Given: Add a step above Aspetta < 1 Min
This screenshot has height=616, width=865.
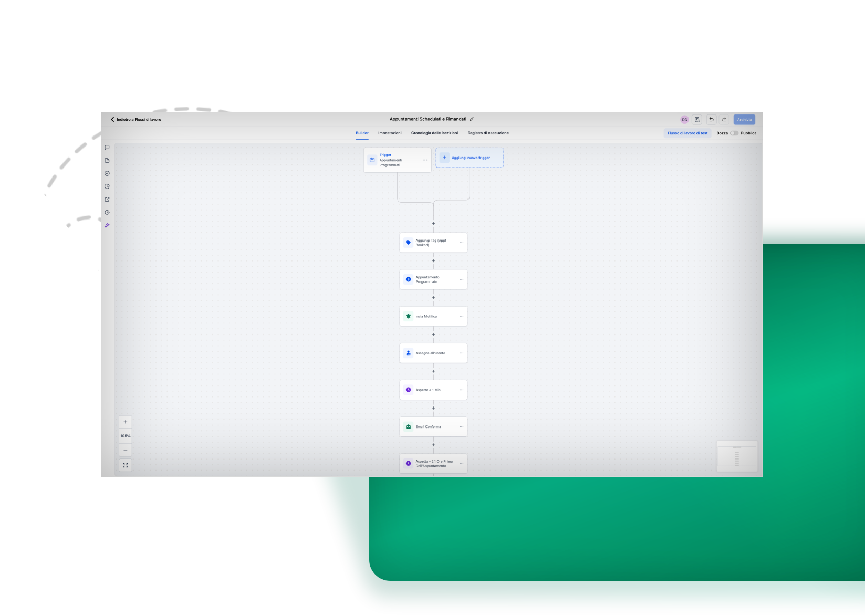Looking at the screenshot, I should tap(433, 371).
